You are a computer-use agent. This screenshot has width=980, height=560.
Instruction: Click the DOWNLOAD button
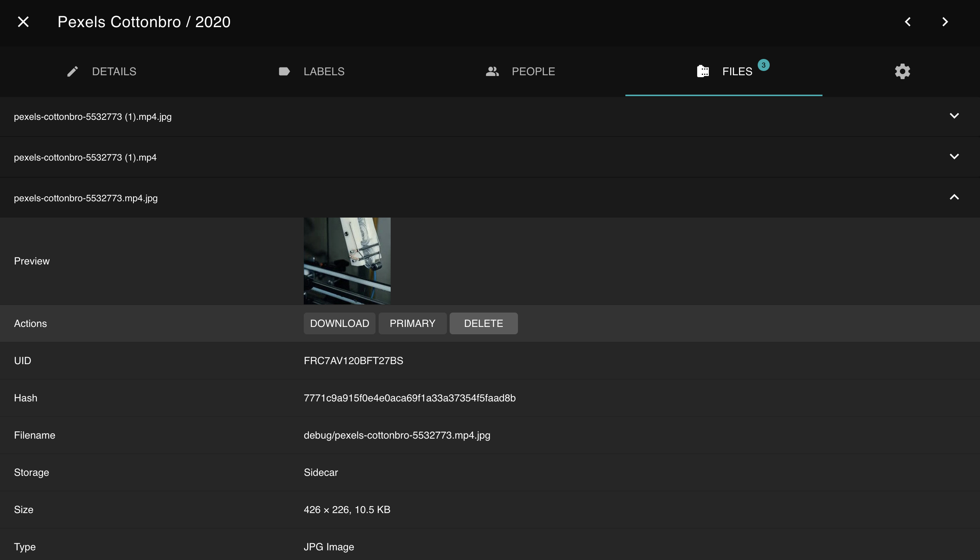pyautogui.click(x=339, y=323)
